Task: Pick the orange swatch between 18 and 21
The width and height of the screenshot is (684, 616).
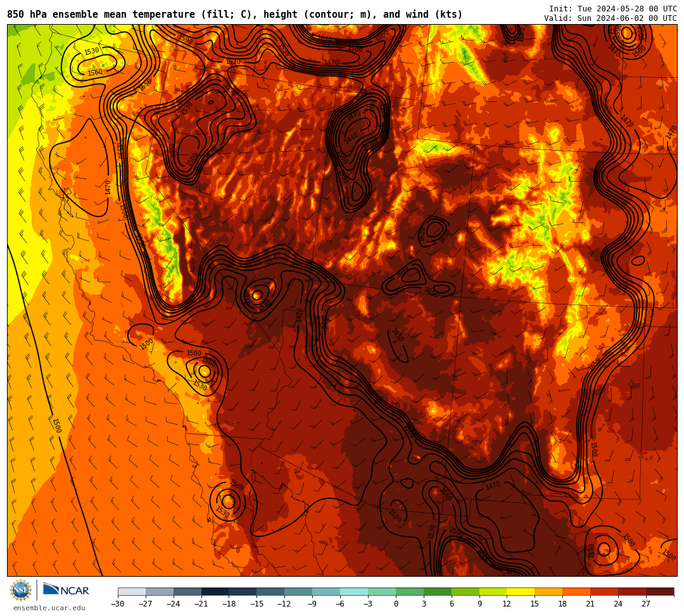Action: (x=577, y=591)
